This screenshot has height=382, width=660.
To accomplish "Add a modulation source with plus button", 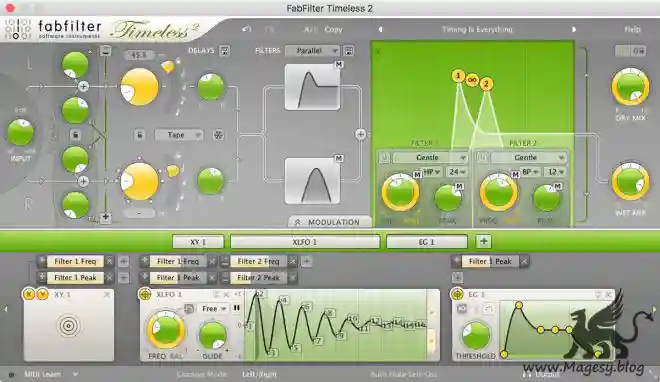I will click(483, 241).
